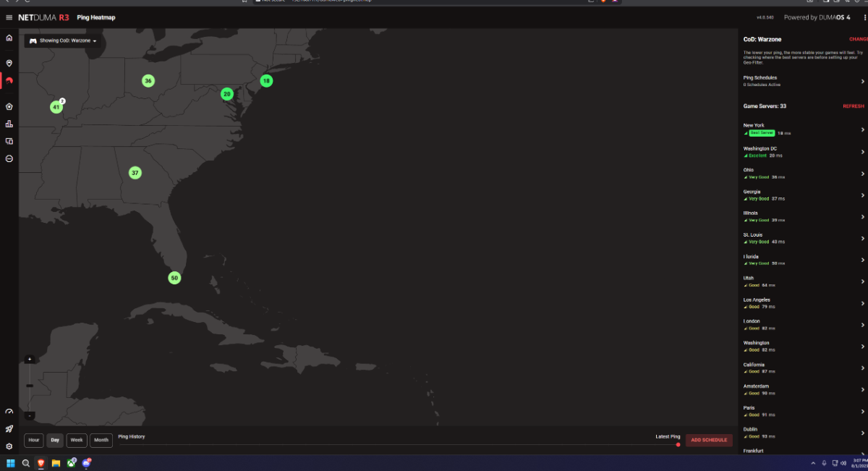The height and width of the screenshot is (471, 868).
Task: Open the Geo-Filter location pin icon
Action: pos(9,63)
